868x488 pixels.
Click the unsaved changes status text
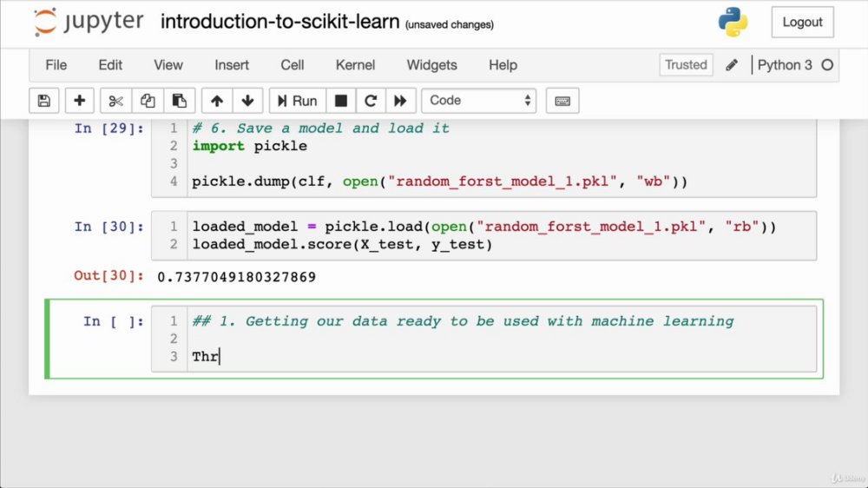450,25
